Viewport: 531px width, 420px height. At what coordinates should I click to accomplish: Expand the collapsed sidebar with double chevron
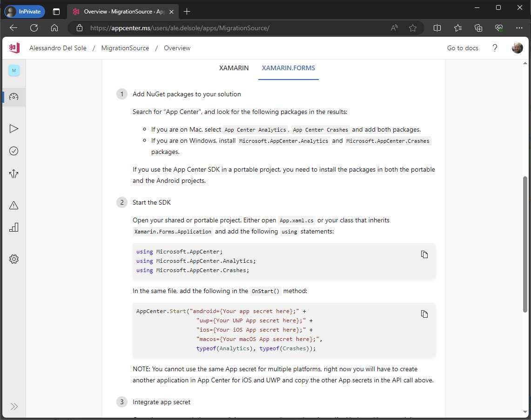[14, 406]
